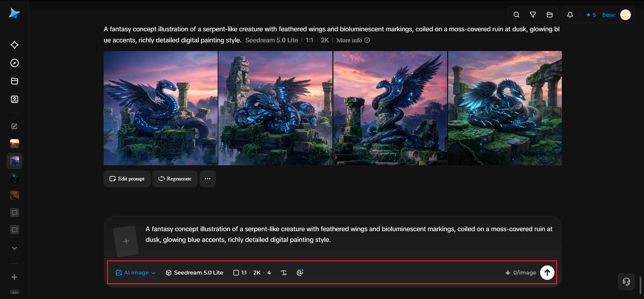Image resolution: width=644 pixels, height=299 pixels.
Task: Click the Basic plan label
Action: coord(609,15)
